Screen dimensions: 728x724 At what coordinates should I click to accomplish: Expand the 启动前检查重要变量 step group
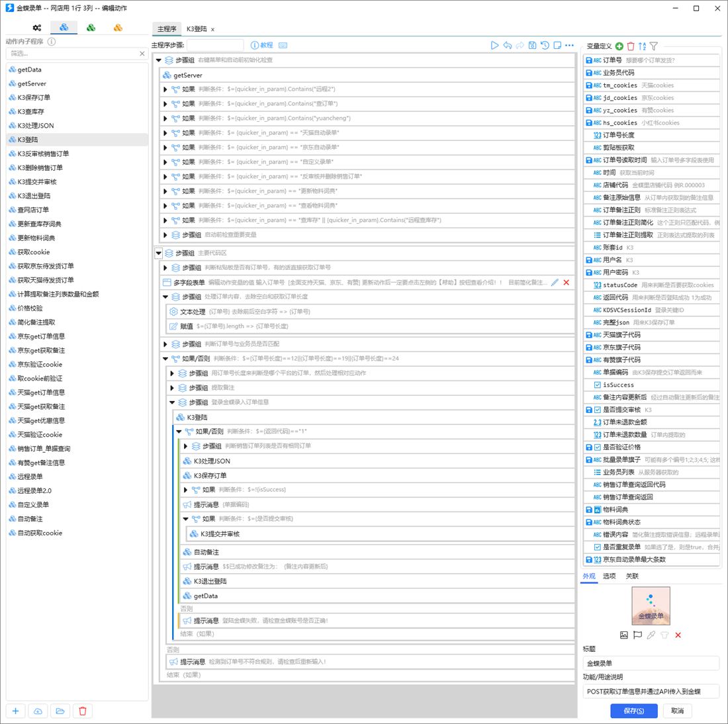click(x=165, y=235)
